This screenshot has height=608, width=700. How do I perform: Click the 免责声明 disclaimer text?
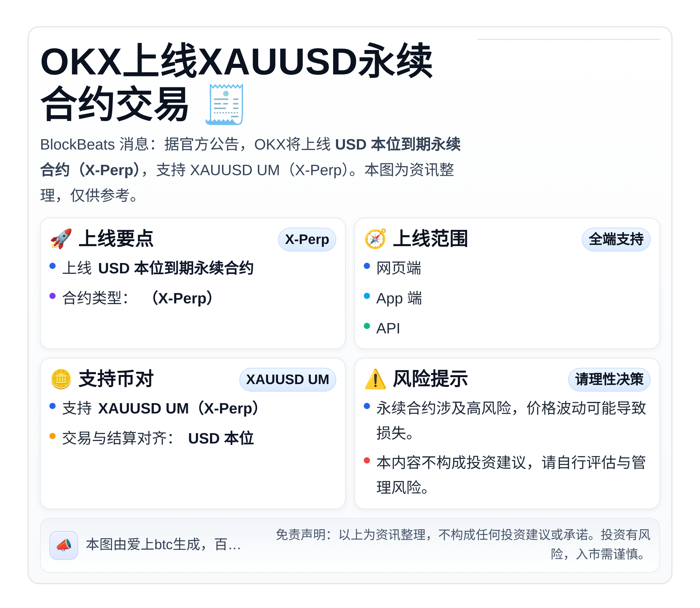pos(463,545)
